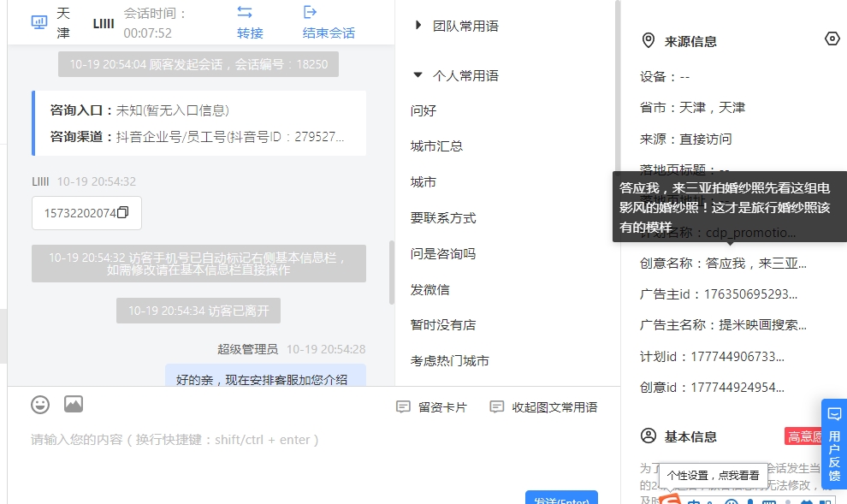This screenshot has width=847, height=504.
Task: Click the 顾客发起会话 notice numbered 18250
Action: (x=198, y=64)
